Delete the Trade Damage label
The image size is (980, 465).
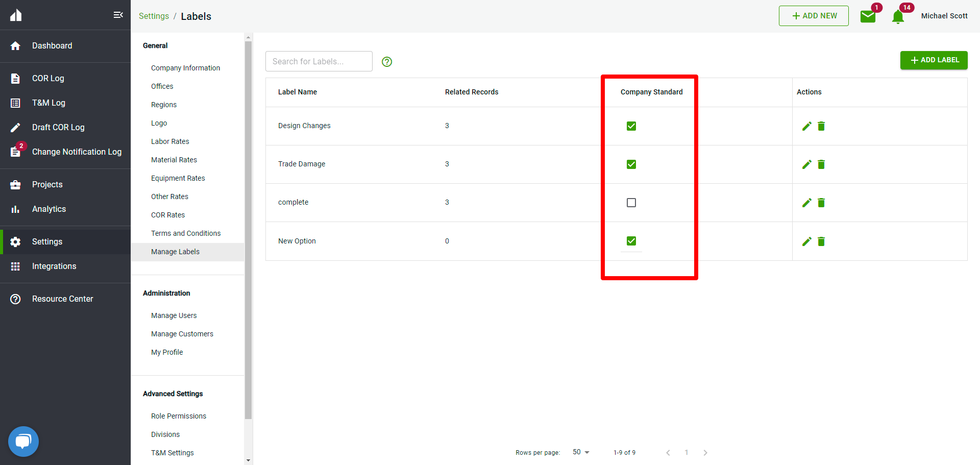coord(821,164)
